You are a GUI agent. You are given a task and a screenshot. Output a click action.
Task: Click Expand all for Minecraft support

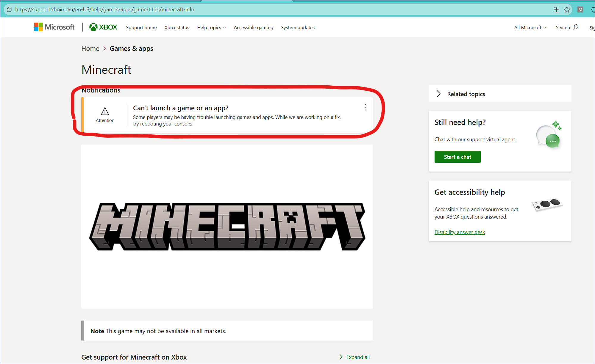click(x=354, y=357)
